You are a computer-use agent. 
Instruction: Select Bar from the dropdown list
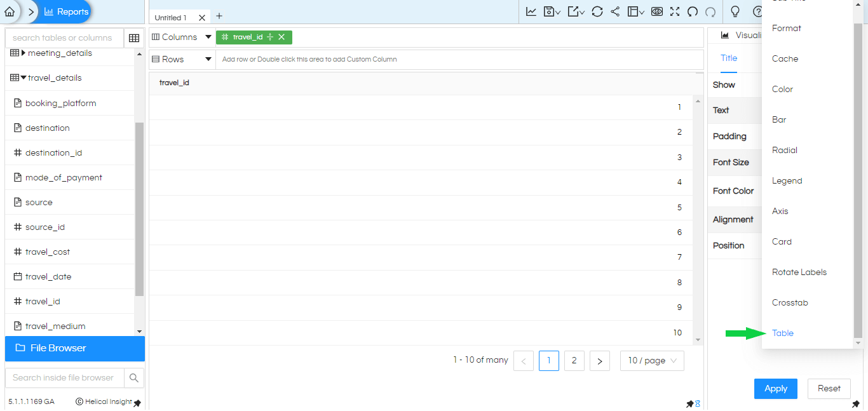[779, 119]
